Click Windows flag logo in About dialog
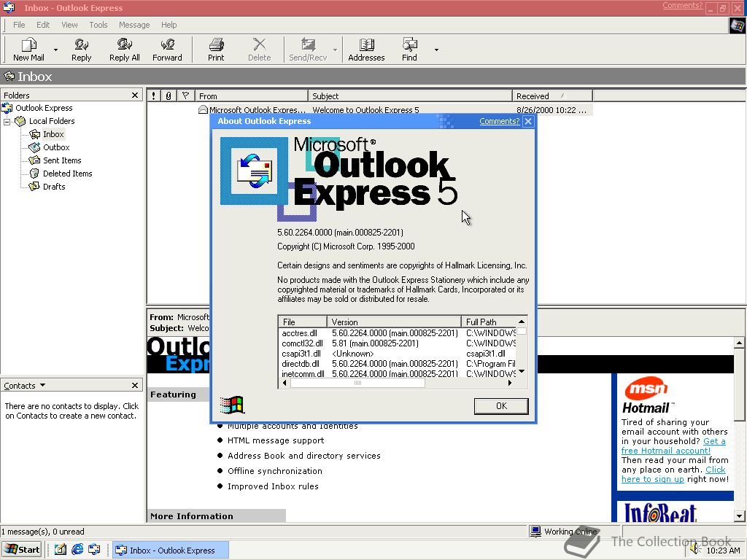 click(x=233, y=405)
